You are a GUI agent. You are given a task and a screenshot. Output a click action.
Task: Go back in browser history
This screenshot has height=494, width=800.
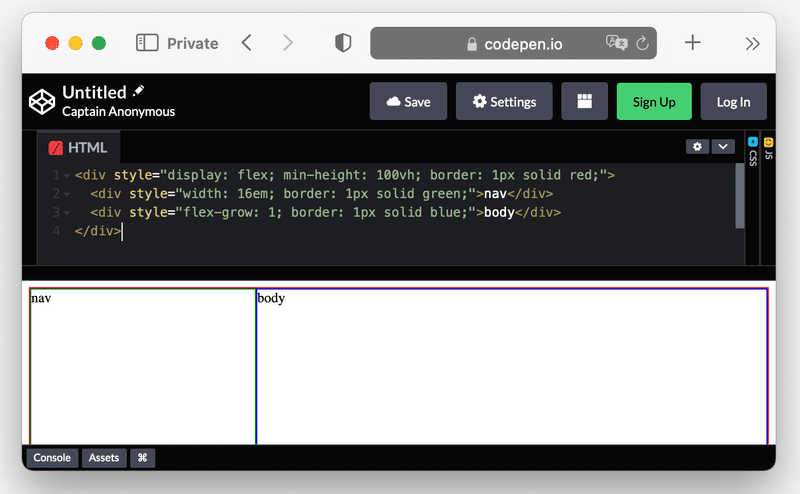click(x=247, y=43)
